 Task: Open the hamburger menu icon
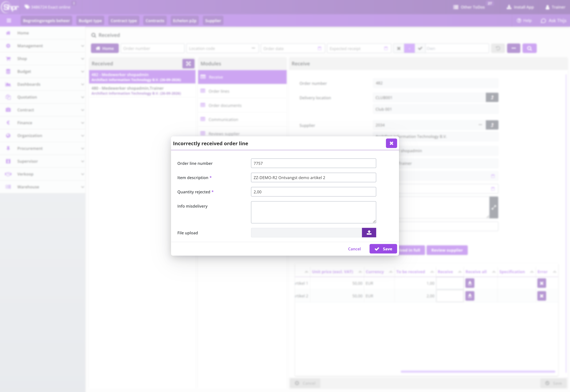(x=9, y=21)
